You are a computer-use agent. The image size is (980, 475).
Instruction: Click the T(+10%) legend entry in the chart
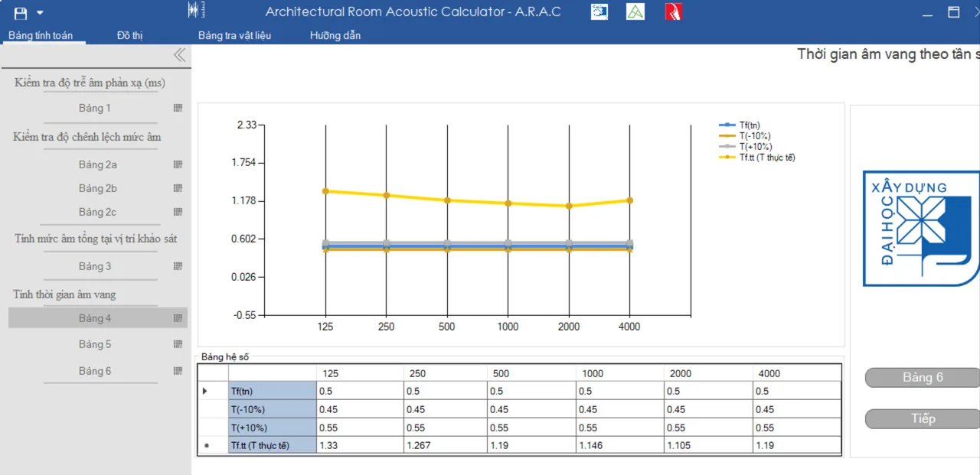(x=745, y=147)
